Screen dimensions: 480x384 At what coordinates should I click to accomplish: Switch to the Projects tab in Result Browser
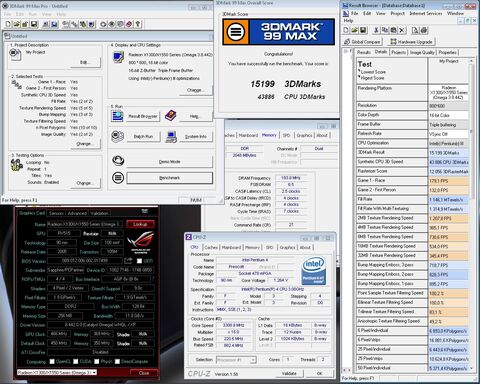click(399, 52)
